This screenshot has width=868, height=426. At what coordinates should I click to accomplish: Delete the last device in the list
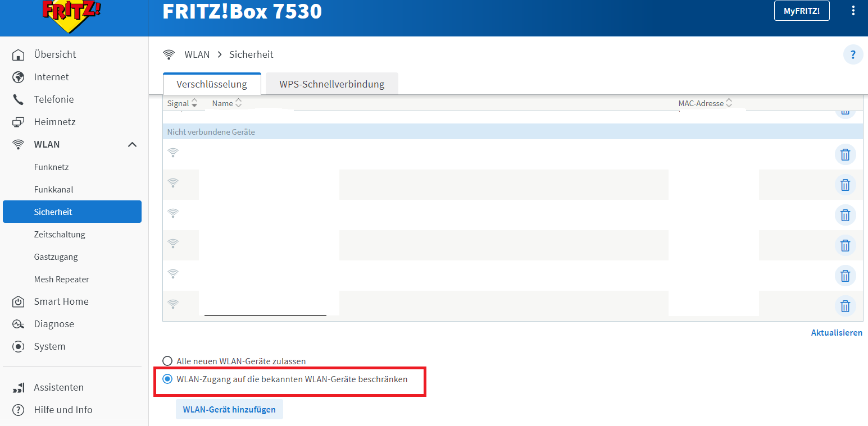point(845,306)
